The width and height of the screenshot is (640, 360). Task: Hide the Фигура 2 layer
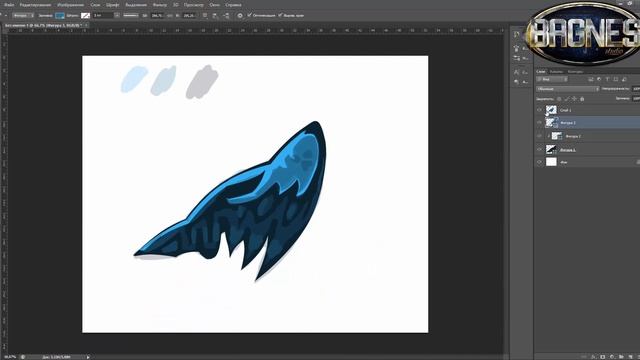pyautogui.click(x=539, y=136)
